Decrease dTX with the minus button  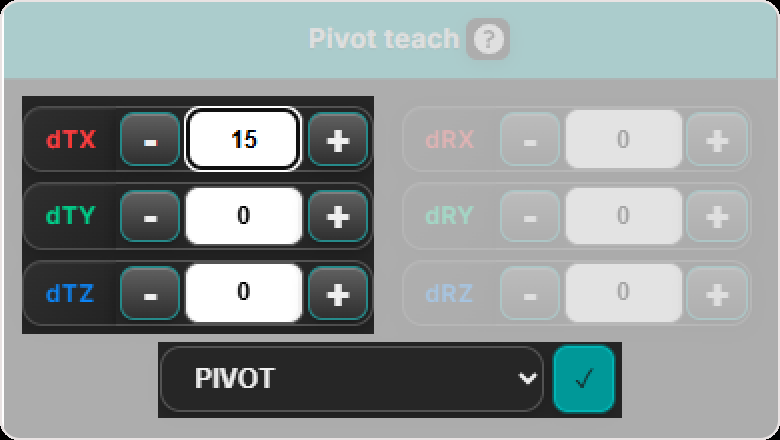click(x=150, y=139)
